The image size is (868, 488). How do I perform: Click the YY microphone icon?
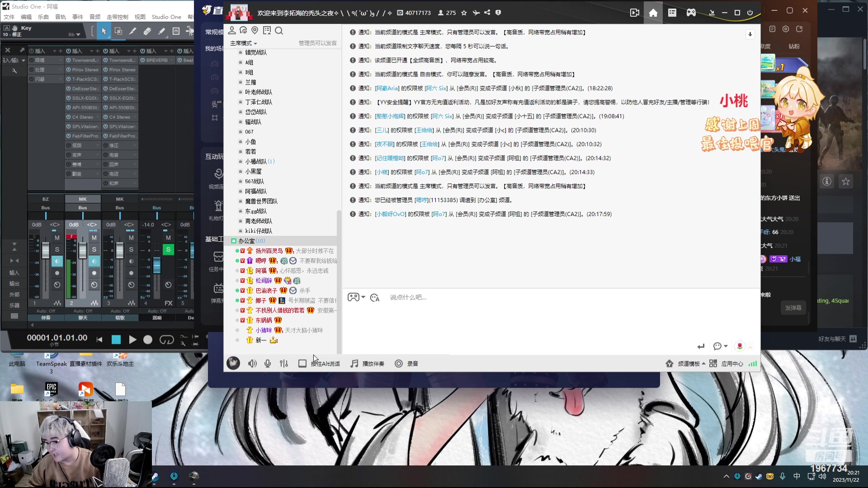268,364
